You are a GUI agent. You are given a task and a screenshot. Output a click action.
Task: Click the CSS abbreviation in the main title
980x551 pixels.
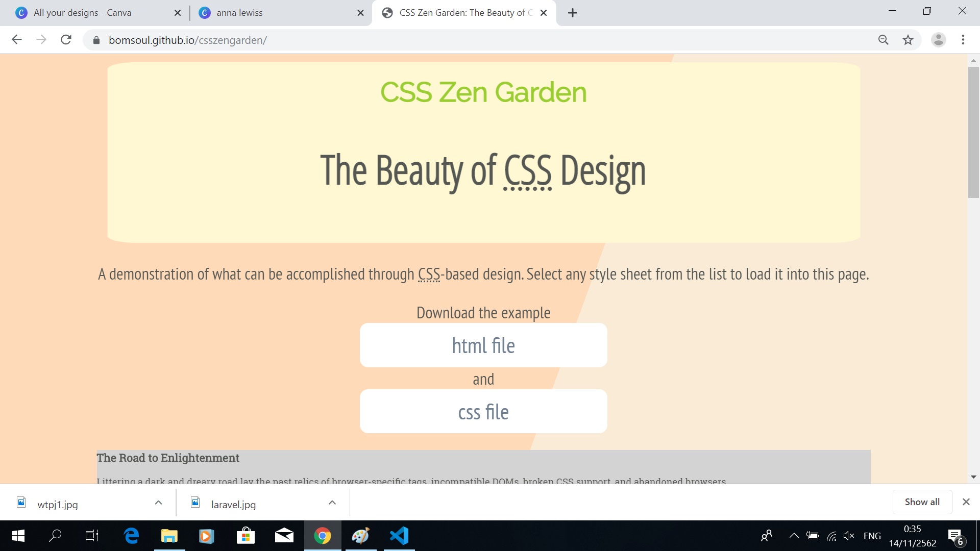click(528, 171)
